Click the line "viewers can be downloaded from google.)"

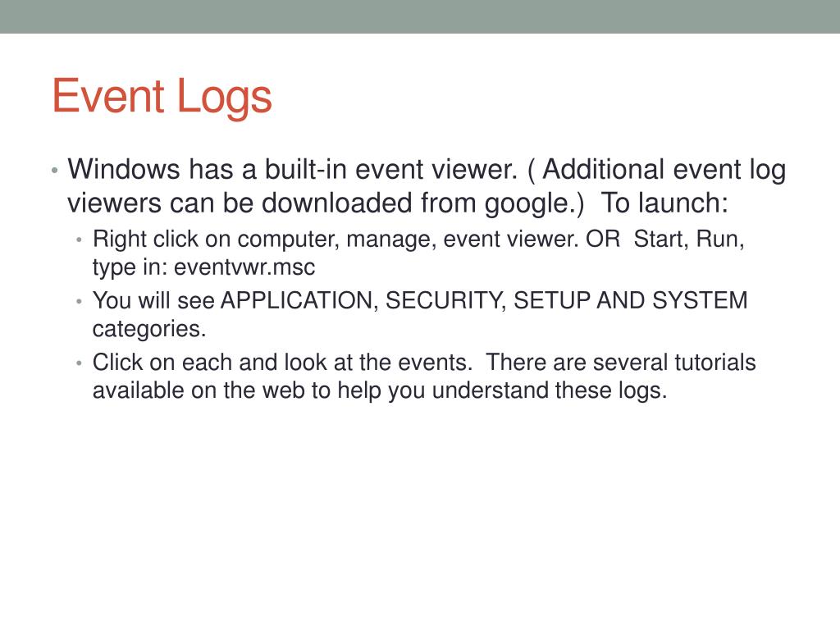(x=325, y=203)
